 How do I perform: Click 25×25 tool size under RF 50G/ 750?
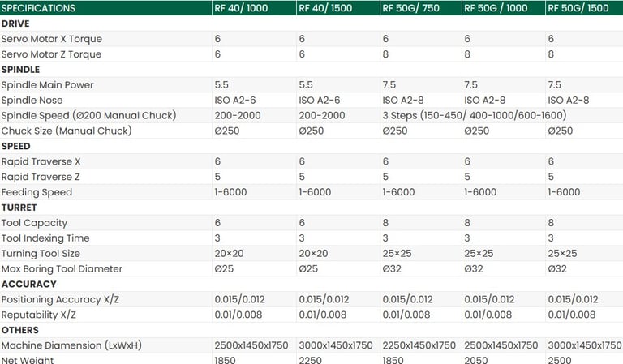pos(397,253)
